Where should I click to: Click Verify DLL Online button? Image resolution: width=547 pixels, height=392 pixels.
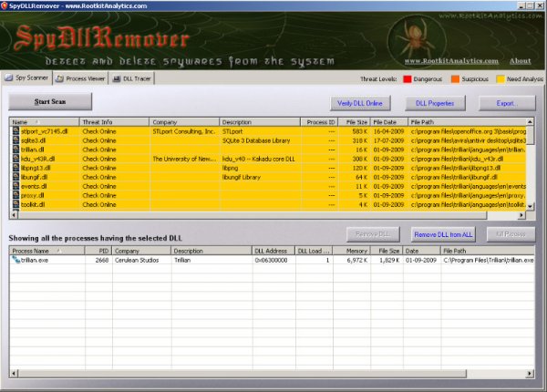tap(360, 103)
